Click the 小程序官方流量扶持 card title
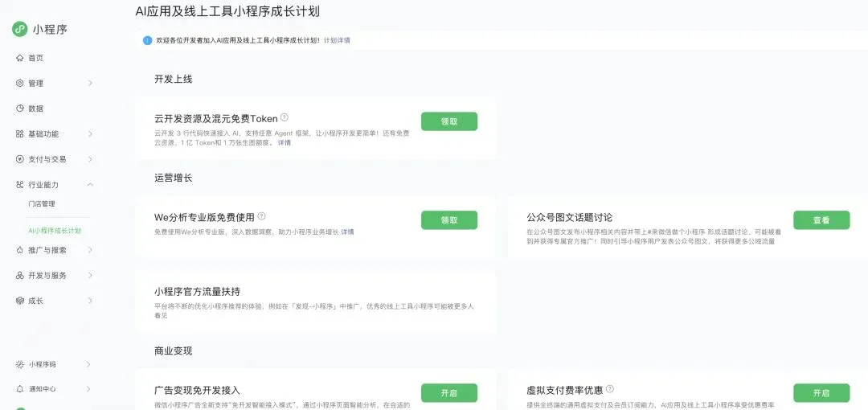Viewport: 868px width, 410px height. click(x=197, y=292)
